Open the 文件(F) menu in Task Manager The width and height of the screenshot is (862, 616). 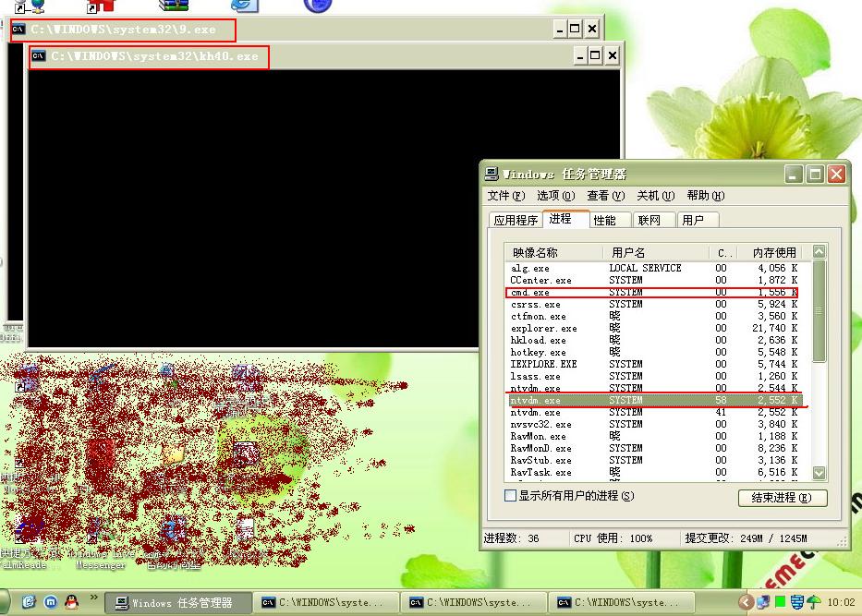[505, 196]
